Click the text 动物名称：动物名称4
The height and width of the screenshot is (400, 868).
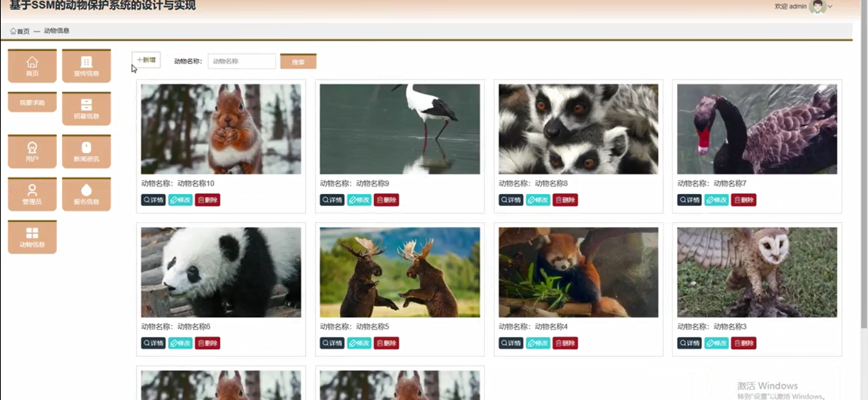click(533, 327)
